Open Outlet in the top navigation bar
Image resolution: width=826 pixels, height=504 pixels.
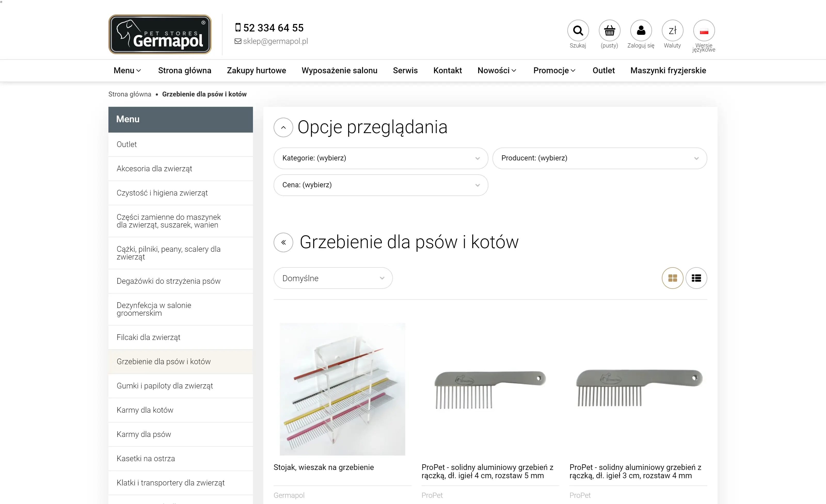(603, 71)
